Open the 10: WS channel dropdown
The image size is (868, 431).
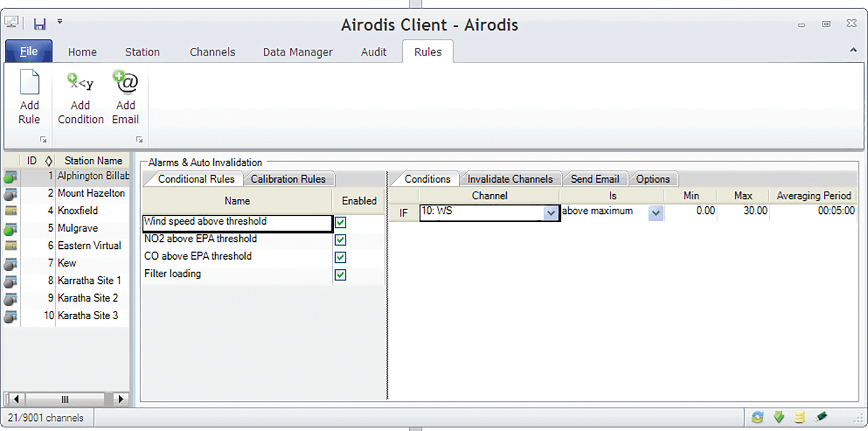coord(550,213)
